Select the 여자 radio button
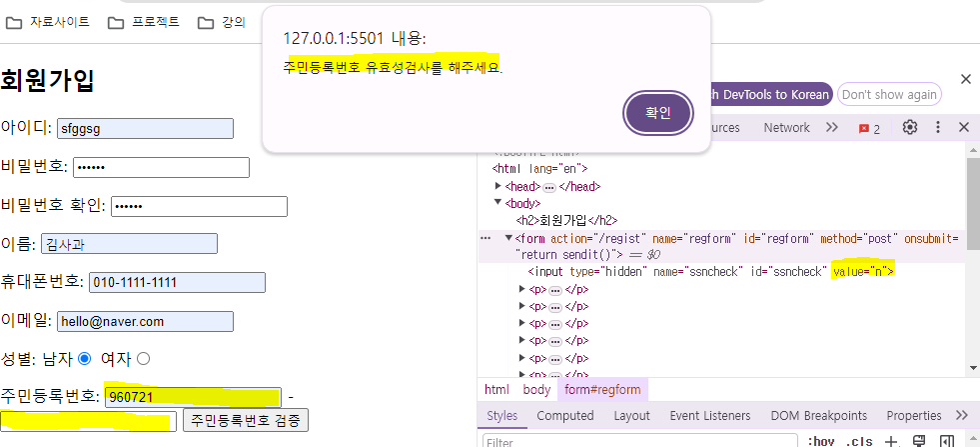This screenshot has height=447, width=980. [143, 359]
